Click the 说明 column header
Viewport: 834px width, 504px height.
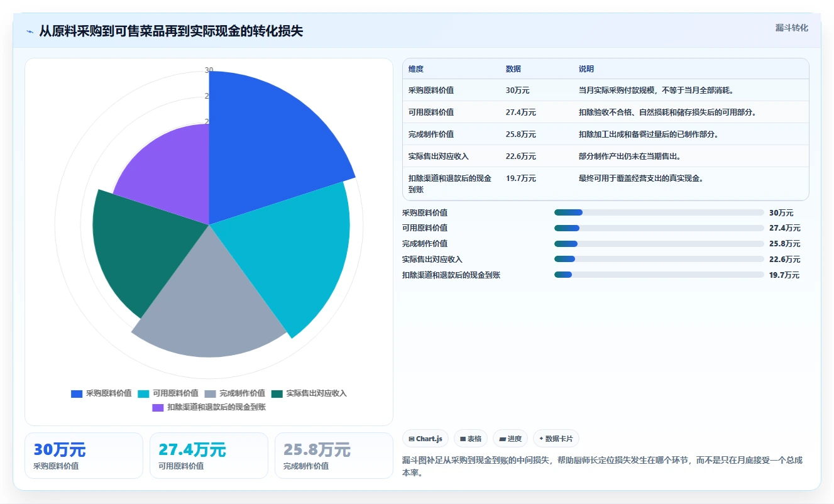point(586,69)
